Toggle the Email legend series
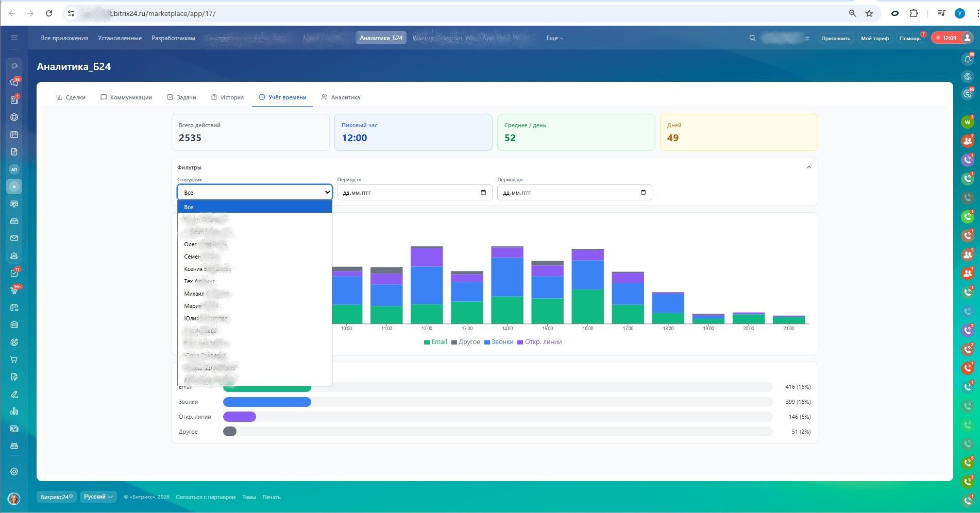The height and width of the screenshot is (513, 980). (435, 342)
